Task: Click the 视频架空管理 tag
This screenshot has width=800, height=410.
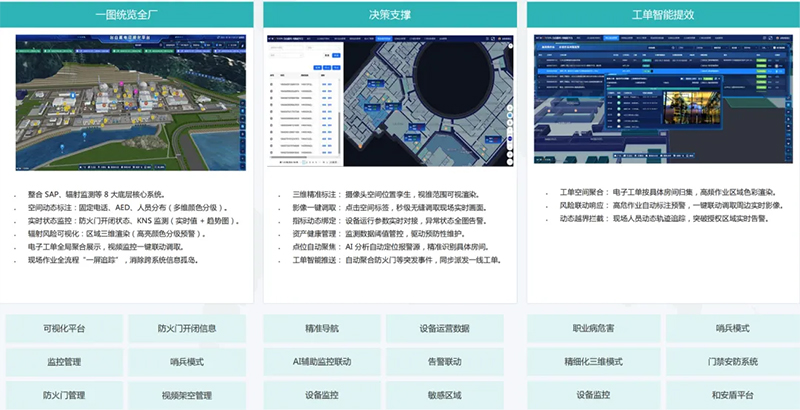Action: coord(187,395)
